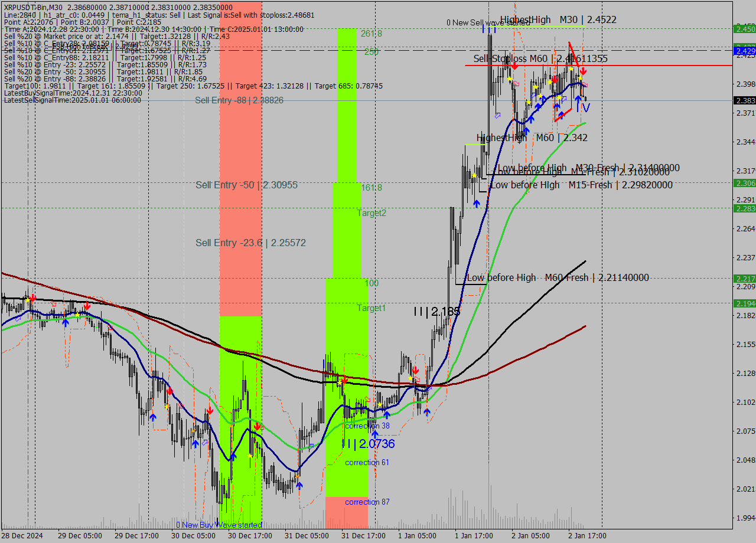
Task: Click the 'Sell Entry -50 | 2.30955' chart label
Action: coord(247,185)
